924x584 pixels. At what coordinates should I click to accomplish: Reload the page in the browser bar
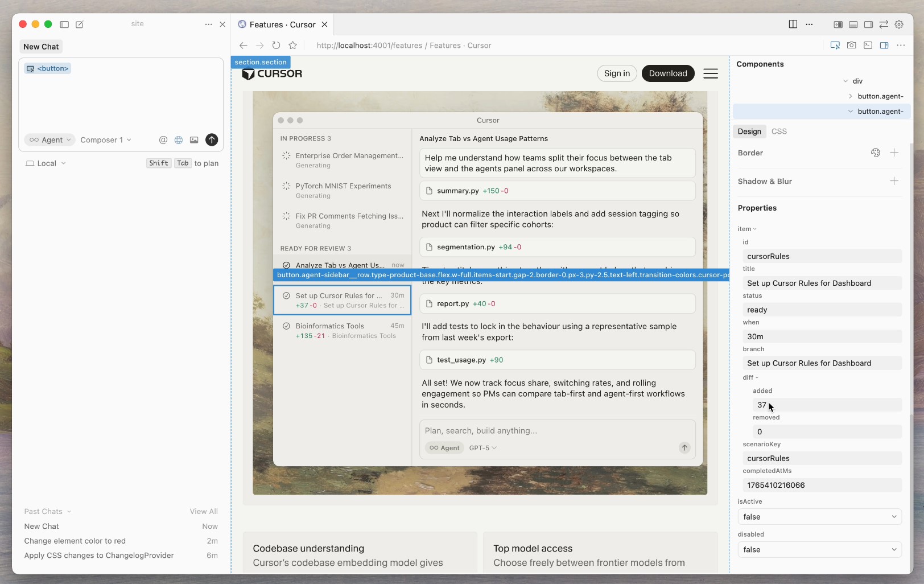pos(276,46)
